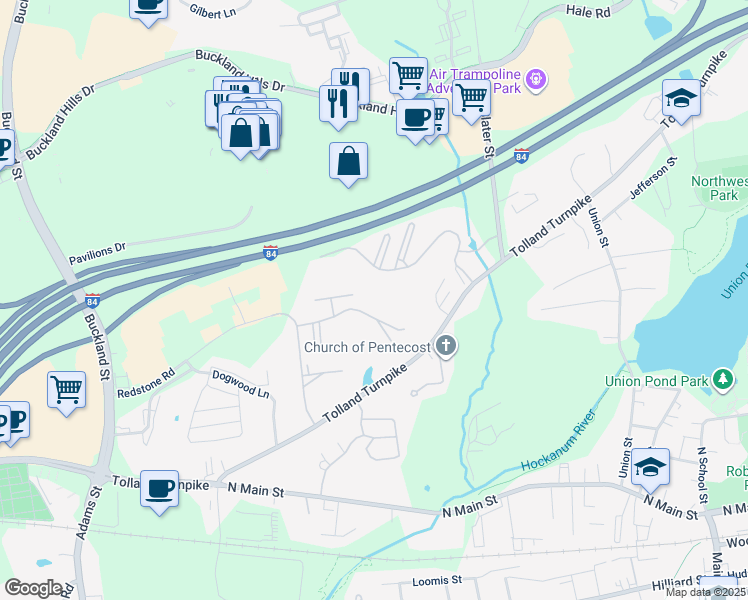Click the Union Pond Park label
The image size is (748, 600).
click(x=657, y=381)
